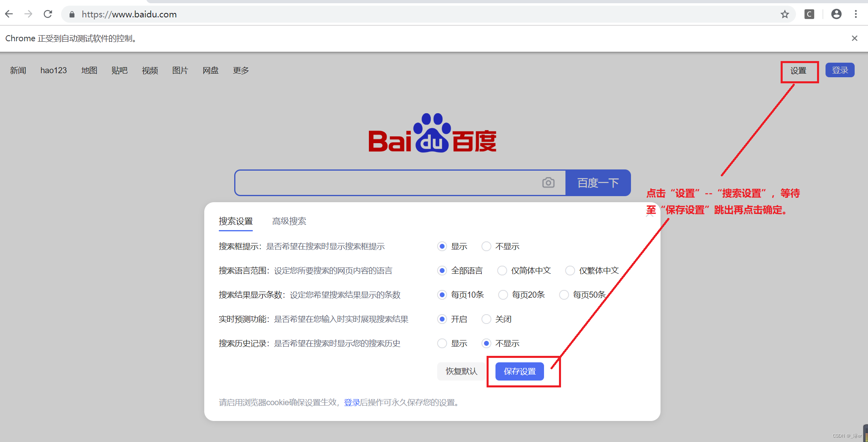Select 不显示 for search box hints
The image size is (868, 442).
coord(486,246)
